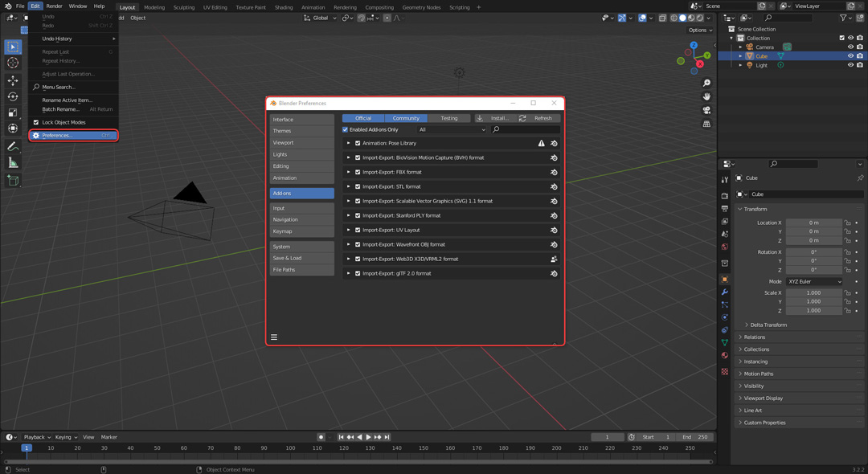868x474 pixels.
Task: Uncheck Enabled Add-ons Only checkbox
Action: click(x=346, y=129)
